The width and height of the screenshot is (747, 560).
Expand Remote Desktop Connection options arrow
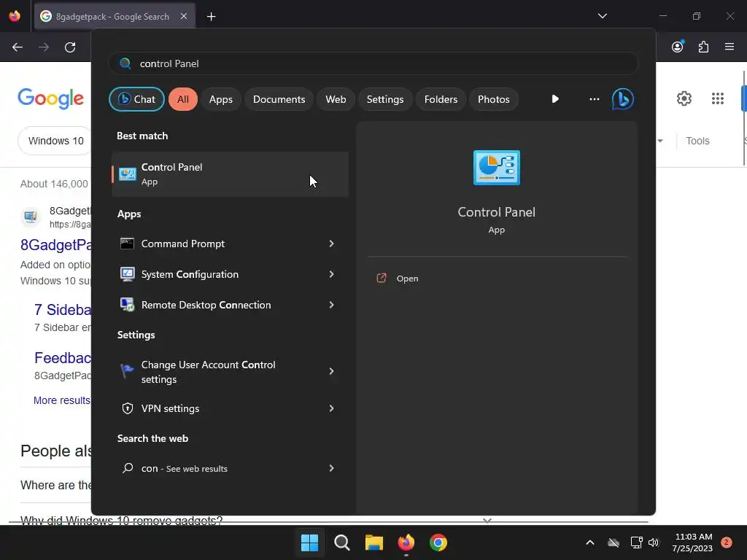coord(332,305)
